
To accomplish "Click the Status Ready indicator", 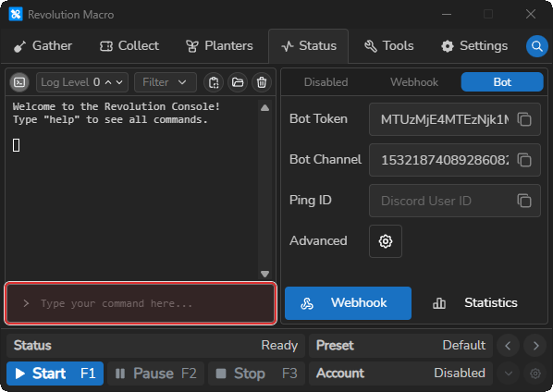I will point(155,346).
